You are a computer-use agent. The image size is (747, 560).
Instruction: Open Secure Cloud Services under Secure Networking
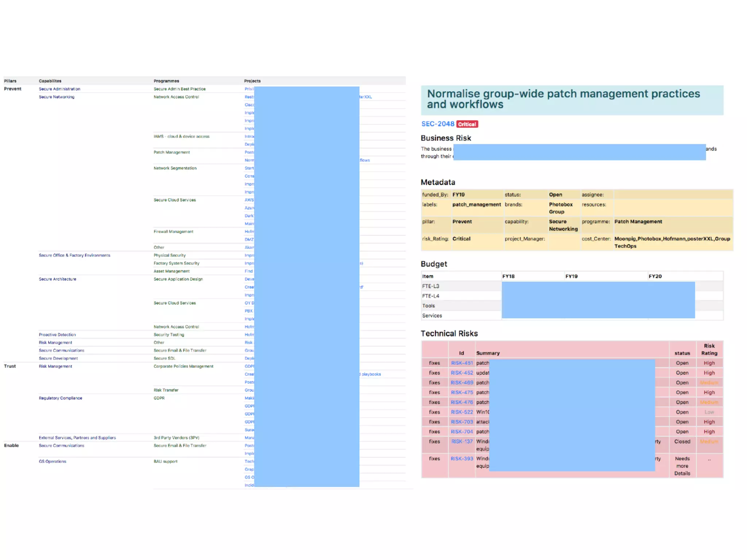[174, 200]
